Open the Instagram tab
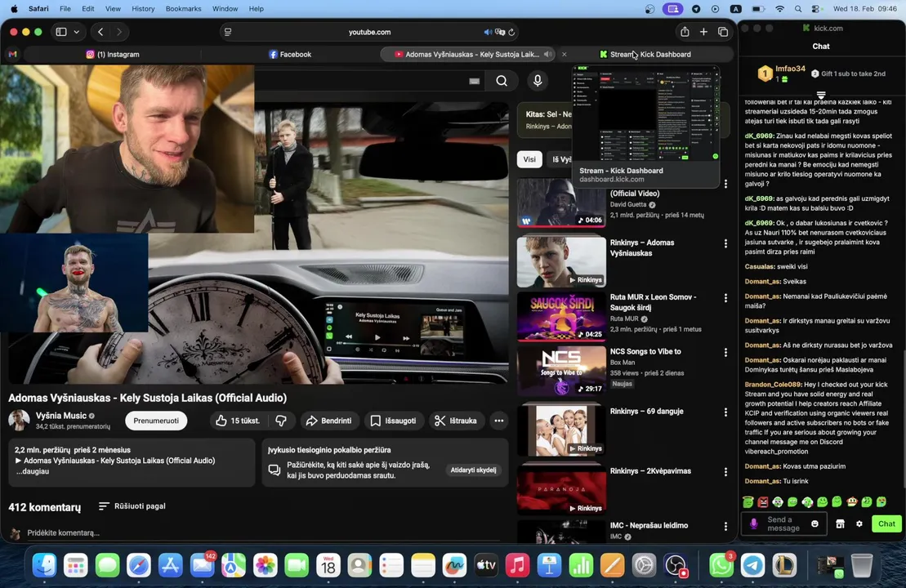This screenshot has height=588, width=906. point(113,54)
